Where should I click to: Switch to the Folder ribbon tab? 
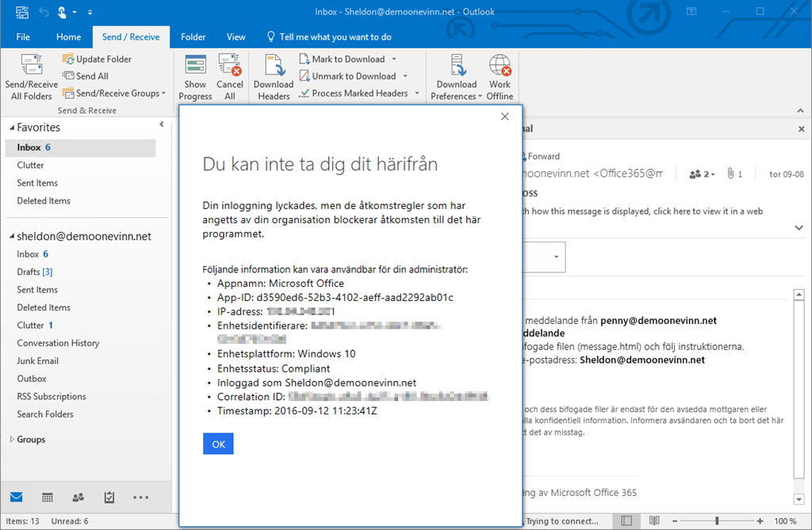(193, 36)
